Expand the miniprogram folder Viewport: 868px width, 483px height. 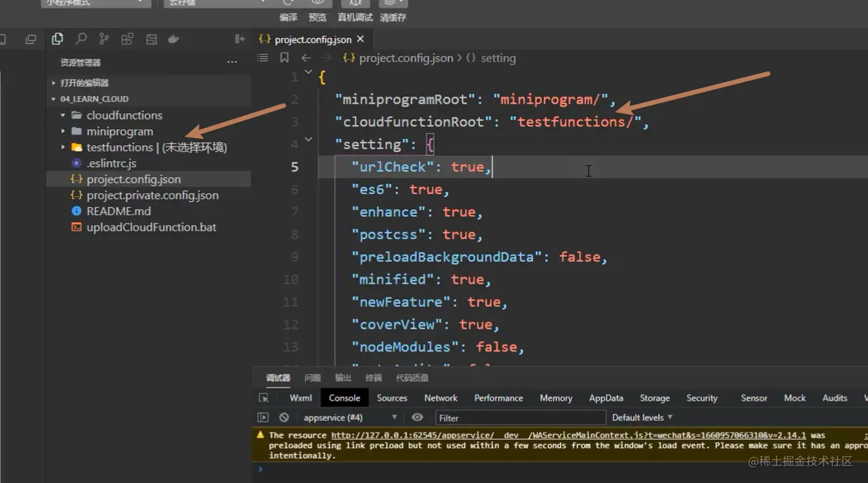[x=63, y=131]
